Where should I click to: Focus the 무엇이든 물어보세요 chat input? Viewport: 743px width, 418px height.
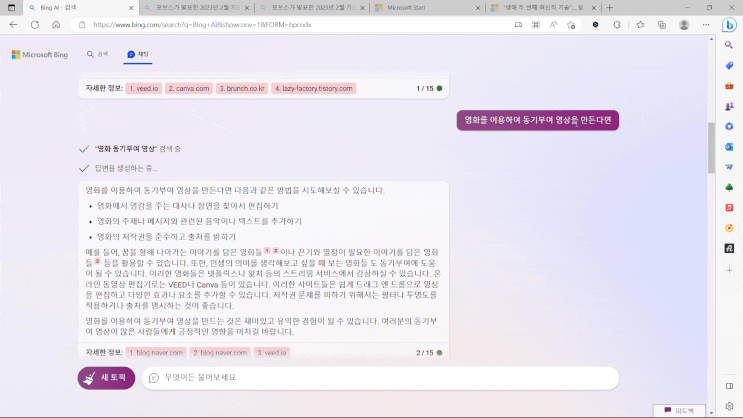pos(380,378)
